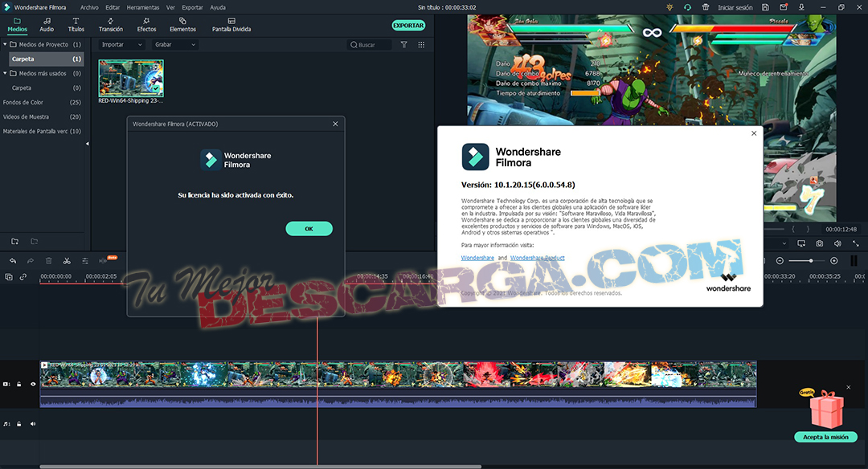The image size is (868, 469).
Task: Open the Herramientas menu
Action: [143, 8]
